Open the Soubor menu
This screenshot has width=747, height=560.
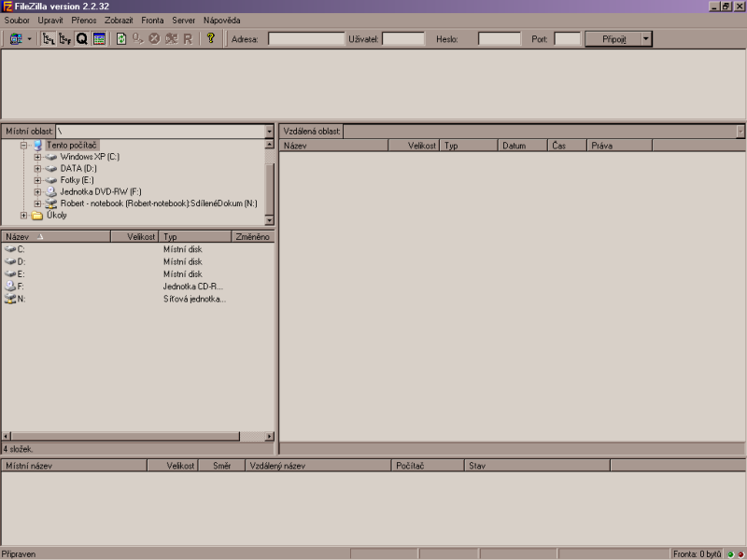coord(17,21)
